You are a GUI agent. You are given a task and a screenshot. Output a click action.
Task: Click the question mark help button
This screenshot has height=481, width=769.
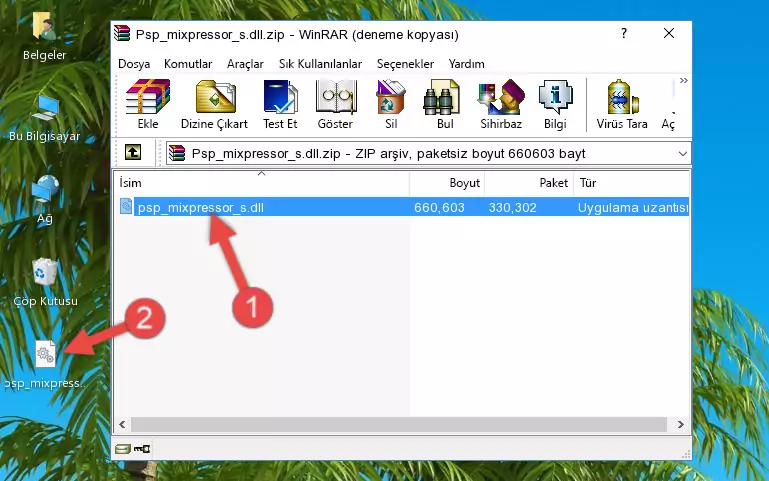pyautogui.click(x=623, y=33)
